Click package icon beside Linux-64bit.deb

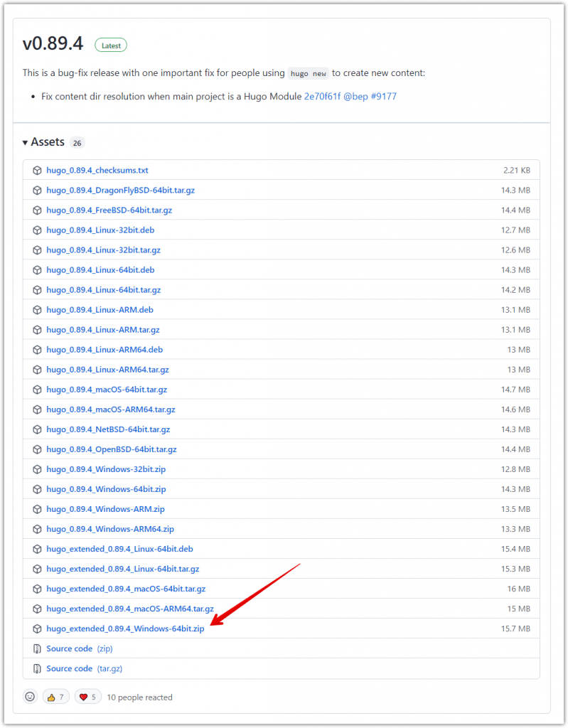tap(37, 270)
